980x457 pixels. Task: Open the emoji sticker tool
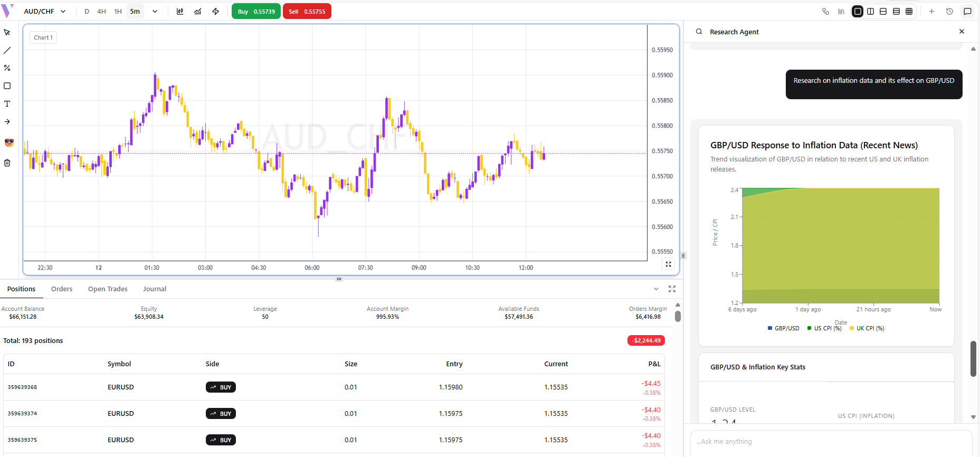click(x=9, y=142)
